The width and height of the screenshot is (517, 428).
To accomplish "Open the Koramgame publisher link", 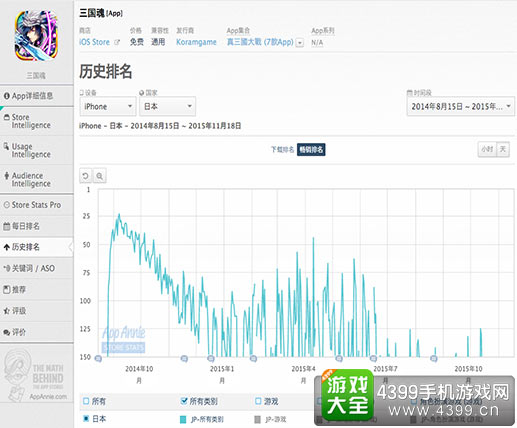I will pyautogui.click(x=196, y=42).
